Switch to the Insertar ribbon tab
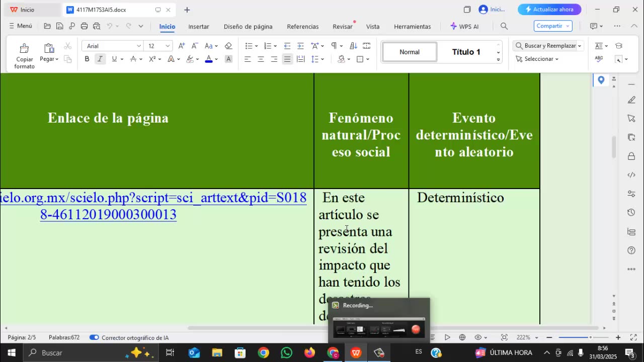 click(199, 27)
